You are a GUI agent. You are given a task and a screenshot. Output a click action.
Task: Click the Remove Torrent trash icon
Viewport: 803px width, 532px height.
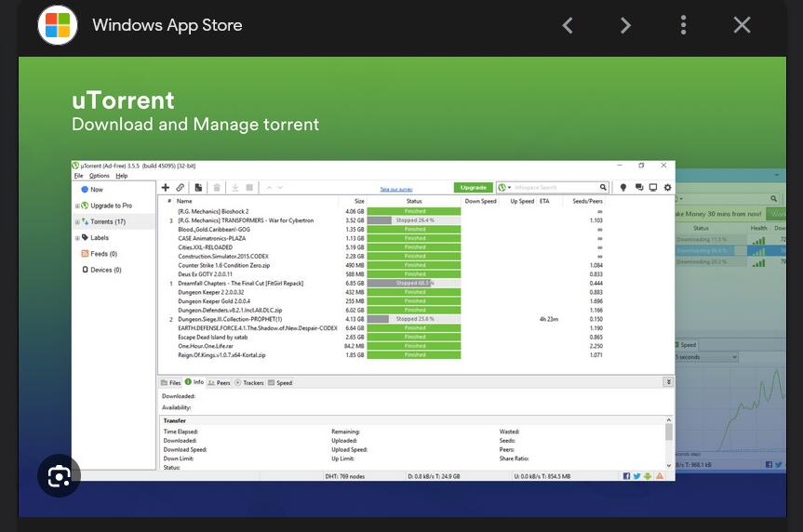coord(217,187)
